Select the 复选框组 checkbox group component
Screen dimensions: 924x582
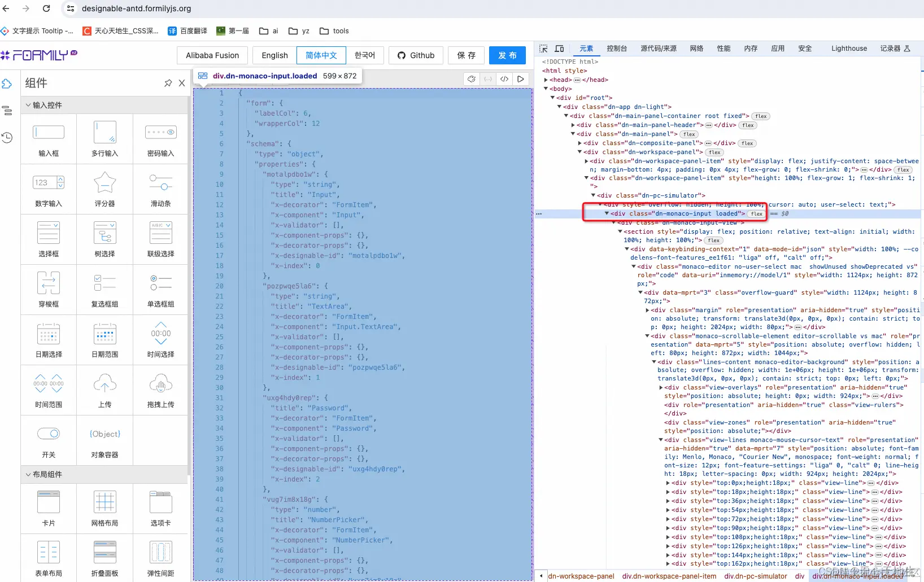[104, 290]
